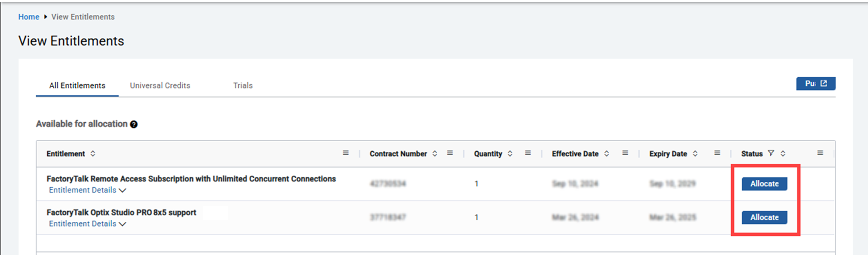Click the filter icon on the Status column

[771, 153]
